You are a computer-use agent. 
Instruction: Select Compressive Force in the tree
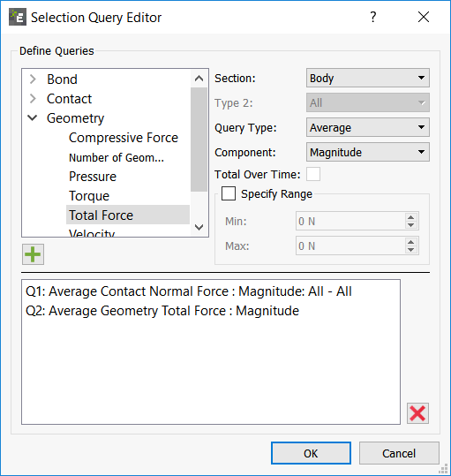click(x=124, y=138)
